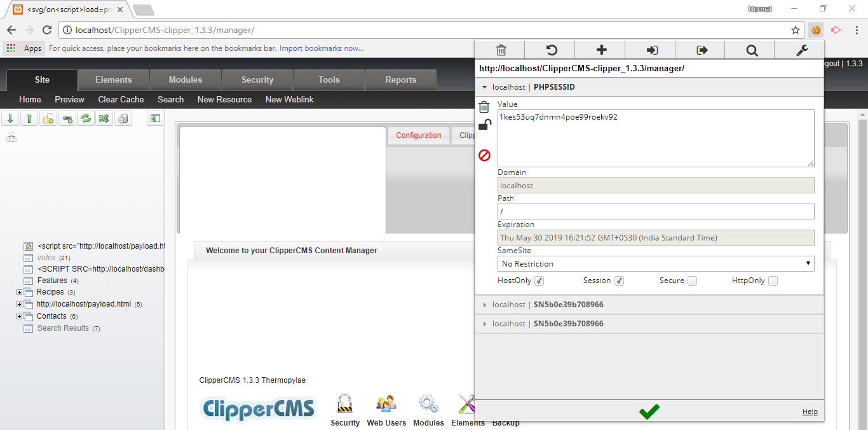The width and height of the screenshot is (868, 430).
Task: Expand the http://localhost/payload.html tree node
Action: click(19, 305)
